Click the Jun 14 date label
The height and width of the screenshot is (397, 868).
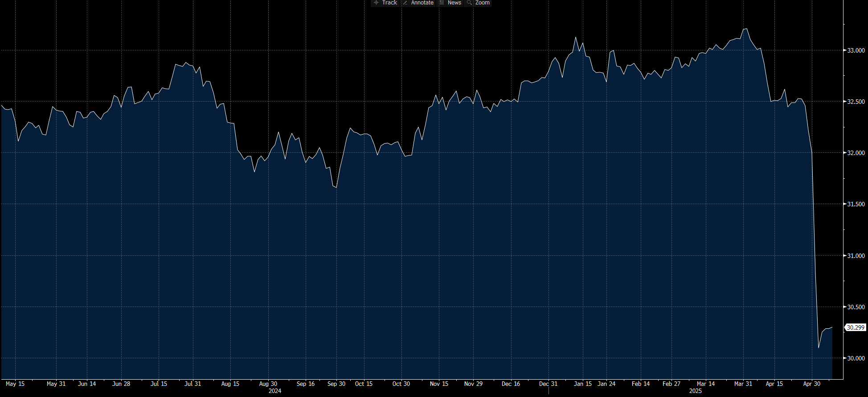pyautogui.click(x=87, y=384)
